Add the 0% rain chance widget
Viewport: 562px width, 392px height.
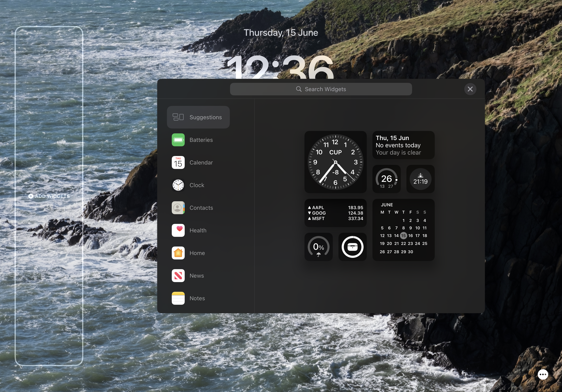tap(318, 247)
